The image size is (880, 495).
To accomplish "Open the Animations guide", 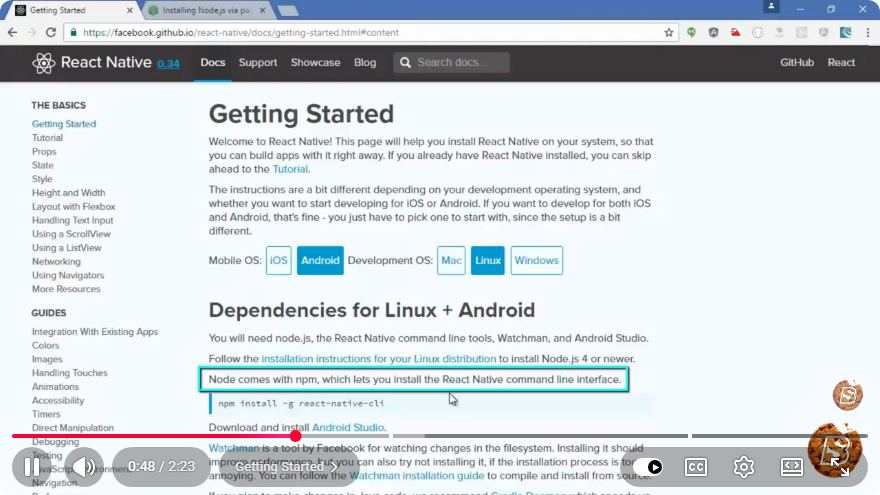I will point(55,386).
